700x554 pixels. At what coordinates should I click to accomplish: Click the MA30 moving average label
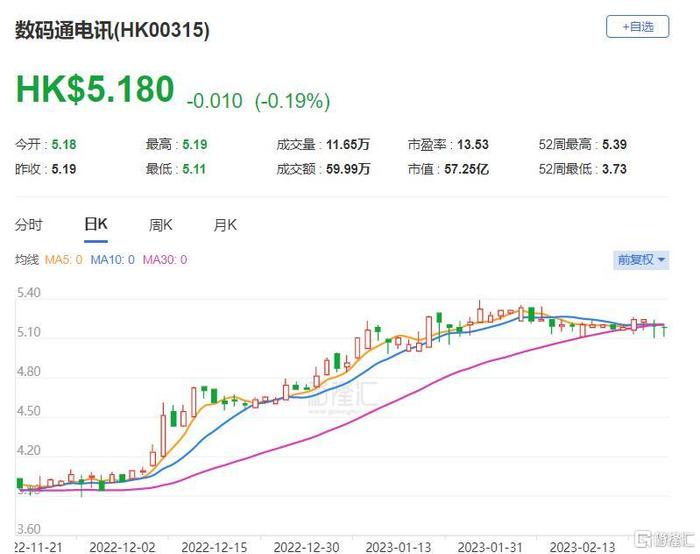[165, 260]
